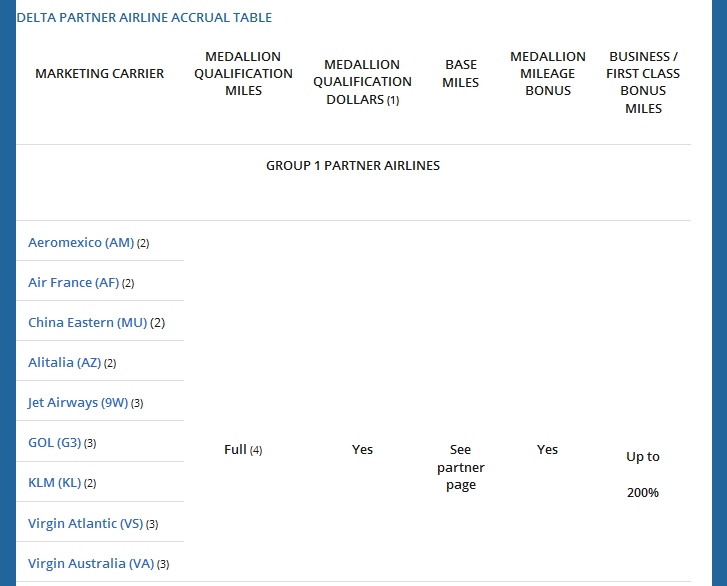Click the KLM (KL) link
This screenshot has height=586, width=727.
55,483
